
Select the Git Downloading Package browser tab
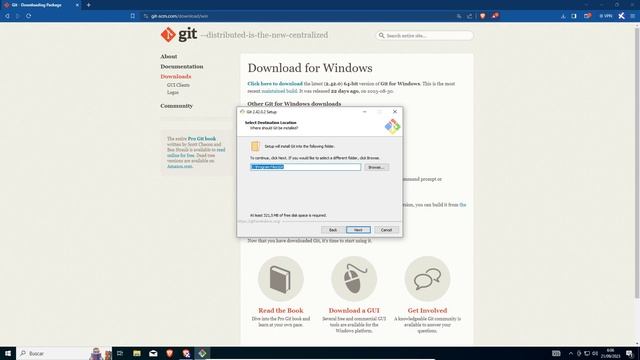pyautogui.click(x=41, y=5)
